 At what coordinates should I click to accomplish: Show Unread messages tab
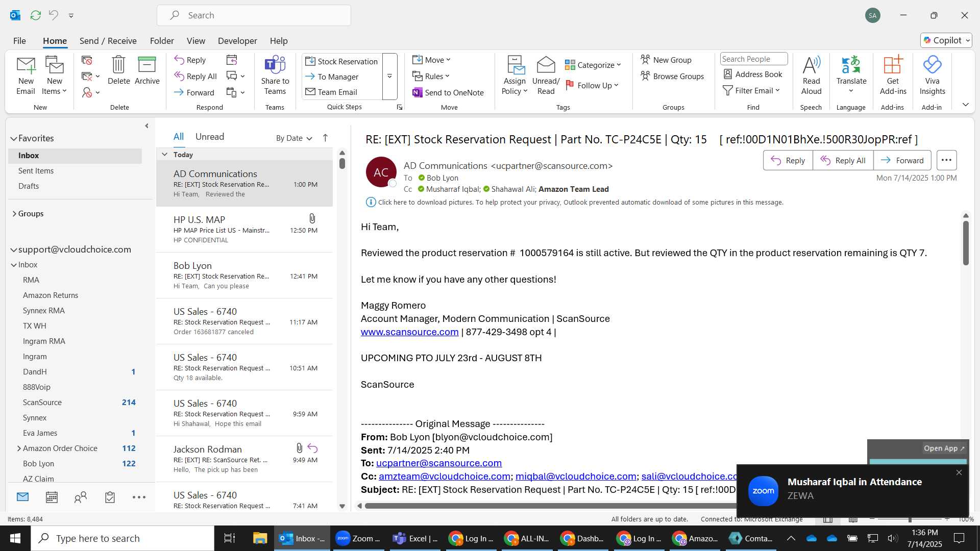point(210,137)
